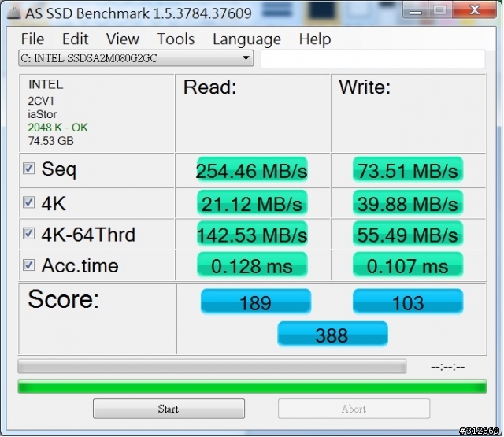
Task: Click the 4K read result 21.12 MB/s
Action: (x=252, y=203)
